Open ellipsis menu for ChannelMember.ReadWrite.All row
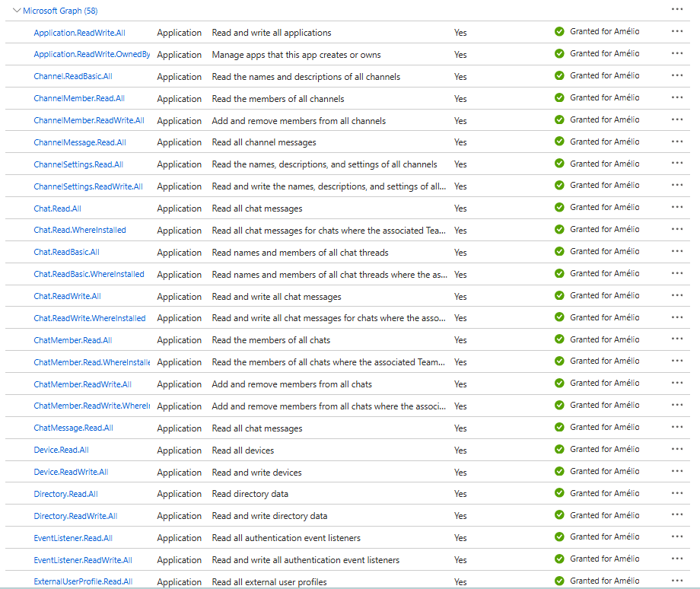 (x=676, y=119)
